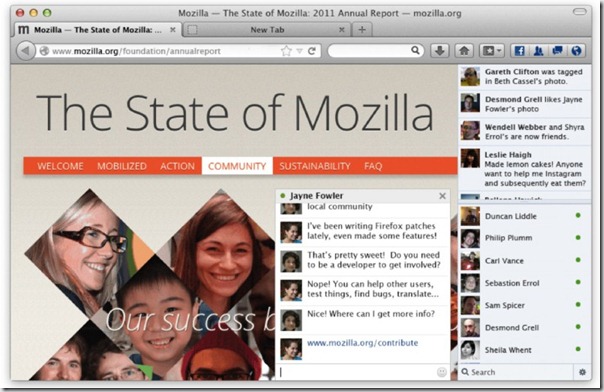Open the emoticon smiley picker in chat
Image resolution: width=604 pixels, height=392 pixels.
coord(442,372)
